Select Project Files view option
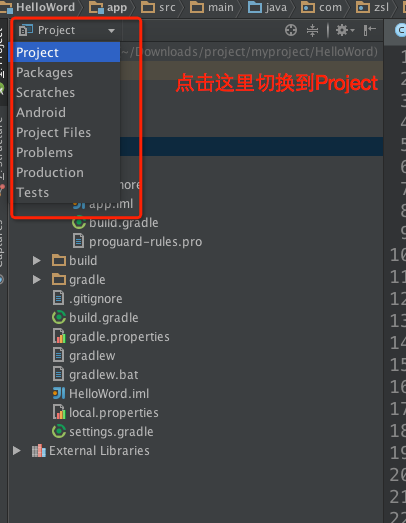The width and height of the screenshot is (406, 523). 53,132
